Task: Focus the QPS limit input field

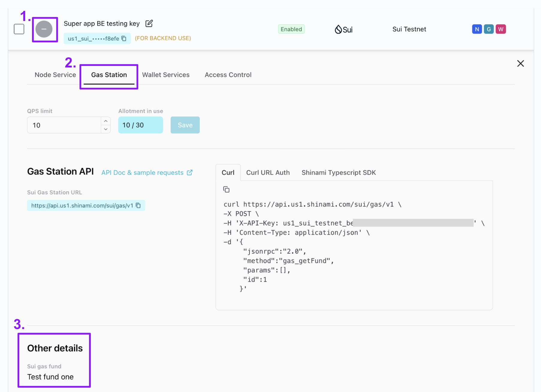Action: pyautogui.click(x=64, y=125)
